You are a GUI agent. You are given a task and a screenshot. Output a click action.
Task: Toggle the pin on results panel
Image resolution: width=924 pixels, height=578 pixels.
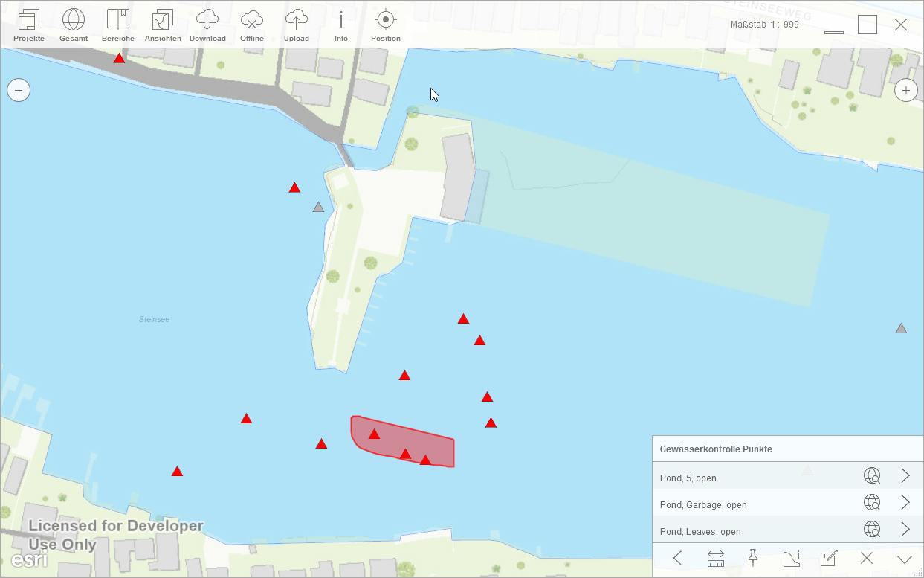point(752,558)
